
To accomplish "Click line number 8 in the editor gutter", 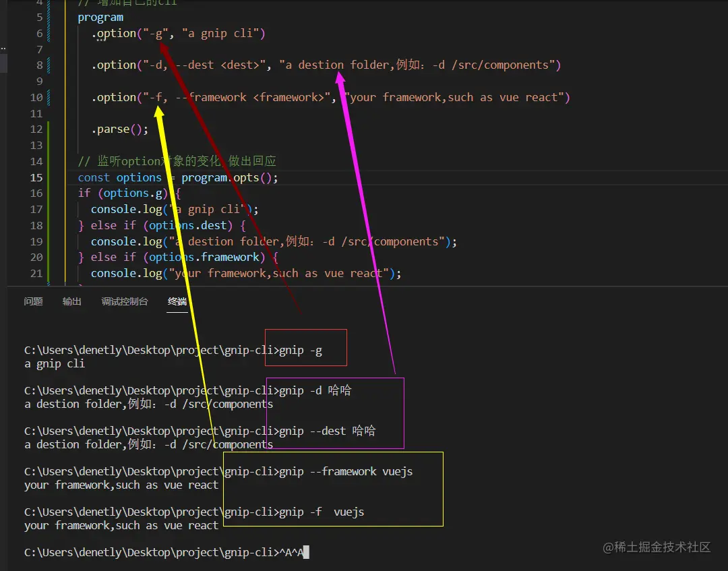I will tap(40, 65).
